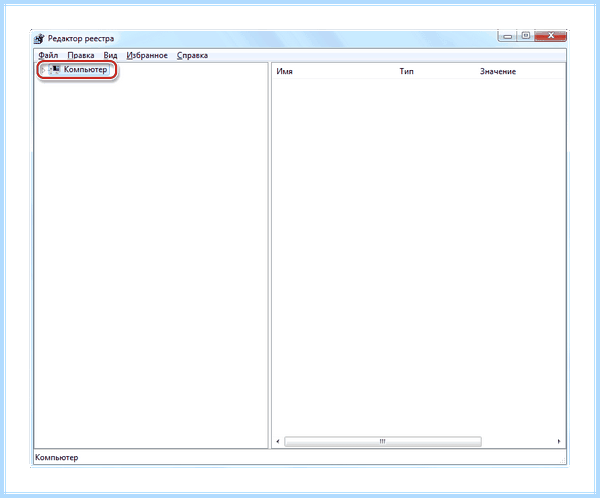600x498 pixels.
Task: Click the horizontal scrollbar thumb
Action: coord(383,441)
